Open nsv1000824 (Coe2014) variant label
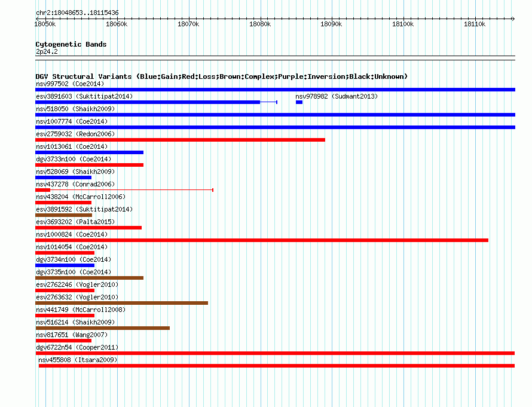The height and width of the screenshot is (407, 532). point(72,234)
